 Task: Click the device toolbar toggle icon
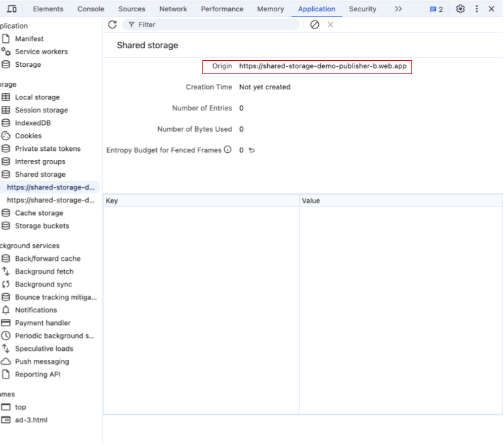pos(12,9)
